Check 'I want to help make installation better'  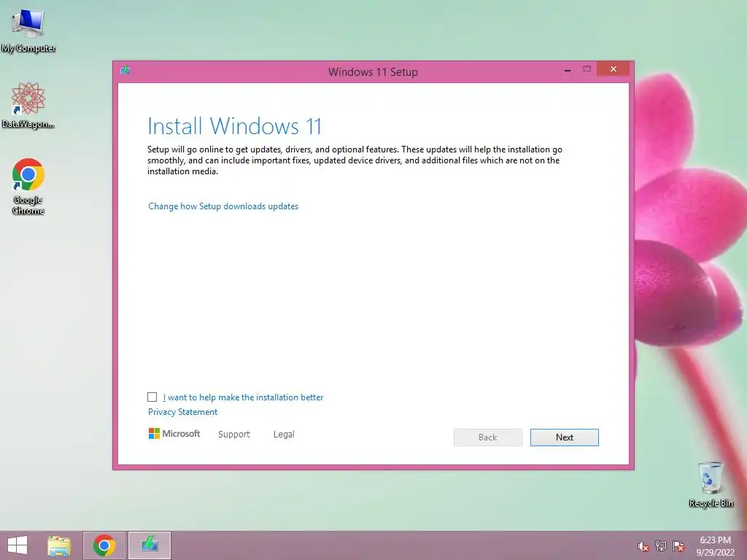[152, 397]
